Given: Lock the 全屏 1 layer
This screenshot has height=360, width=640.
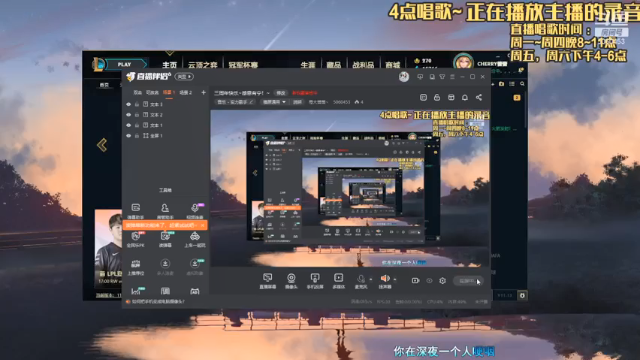Looking at the screenshot, I should point(137,136).
